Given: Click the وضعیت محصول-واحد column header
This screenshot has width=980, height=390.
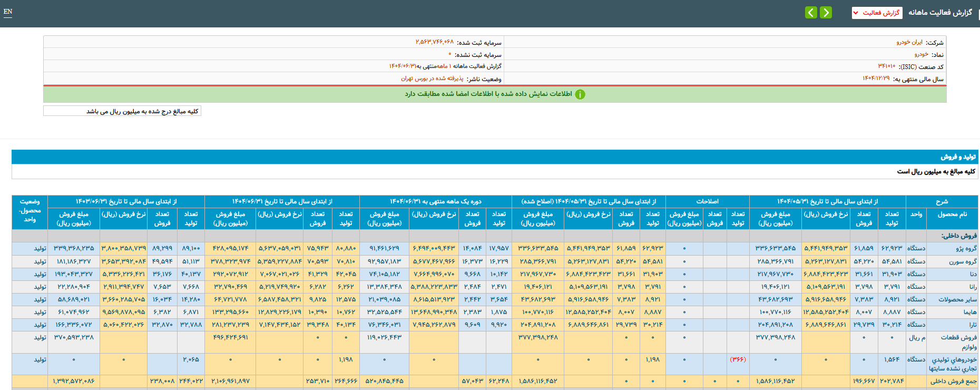Looking at the screenshot, I should pyautogui.click(x=30, y=210).
